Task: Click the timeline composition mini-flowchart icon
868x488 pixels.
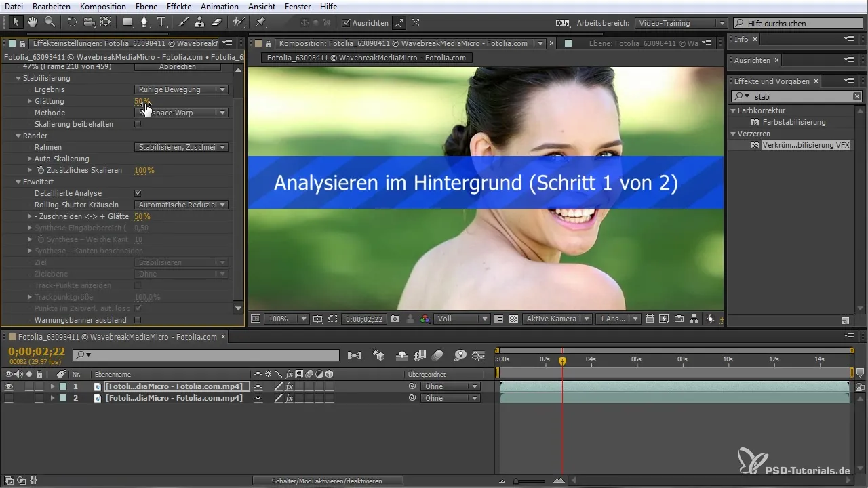Action: click(x=354, y=355)
